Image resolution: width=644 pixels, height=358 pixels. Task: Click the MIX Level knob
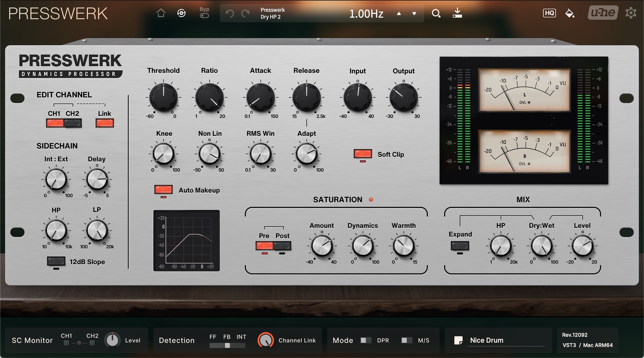583,246
